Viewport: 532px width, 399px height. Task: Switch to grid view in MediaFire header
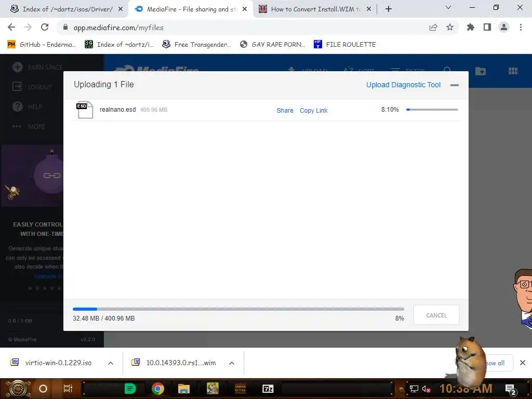513,71
